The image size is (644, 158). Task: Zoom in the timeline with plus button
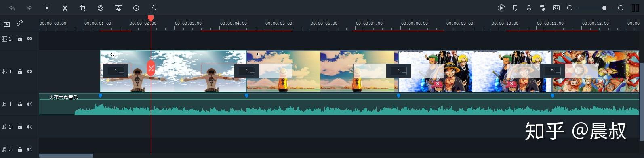(621, 8)
